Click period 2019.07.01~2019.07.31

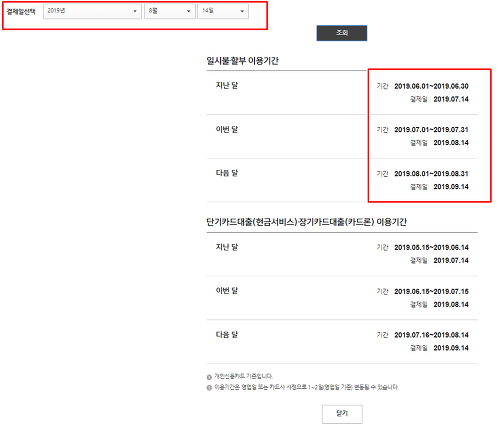click(x=431, y=130)
